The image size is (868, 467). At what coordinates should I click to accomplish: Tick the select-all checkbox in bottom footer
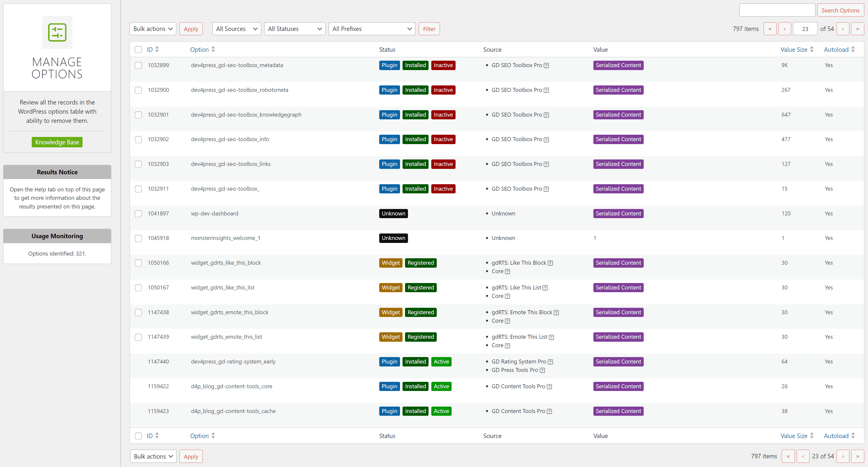click(138, 436)
